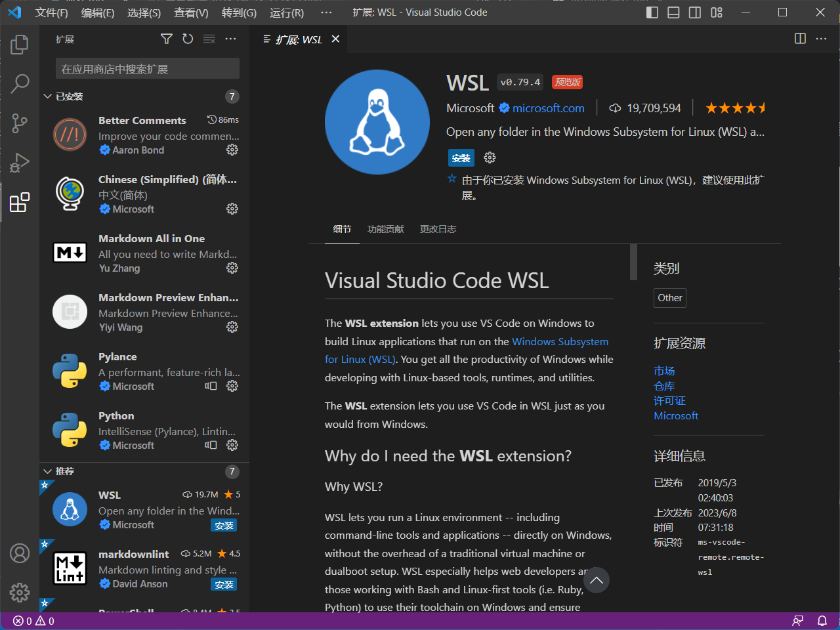Open the 运行(R) menu
Screen dimensions: 840x630
[x=287, y=12]
